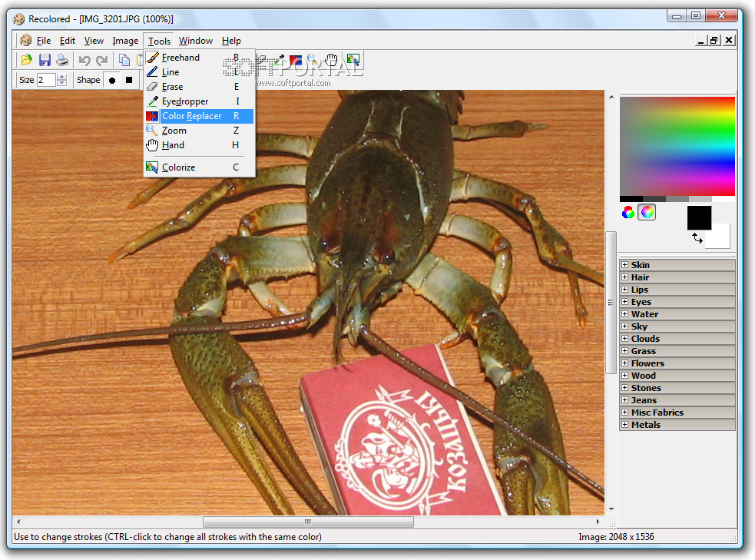Click the Print toolbar icon
Image resolution: width=755 pixels, height=560 pixels.
[x=62, y=60]
